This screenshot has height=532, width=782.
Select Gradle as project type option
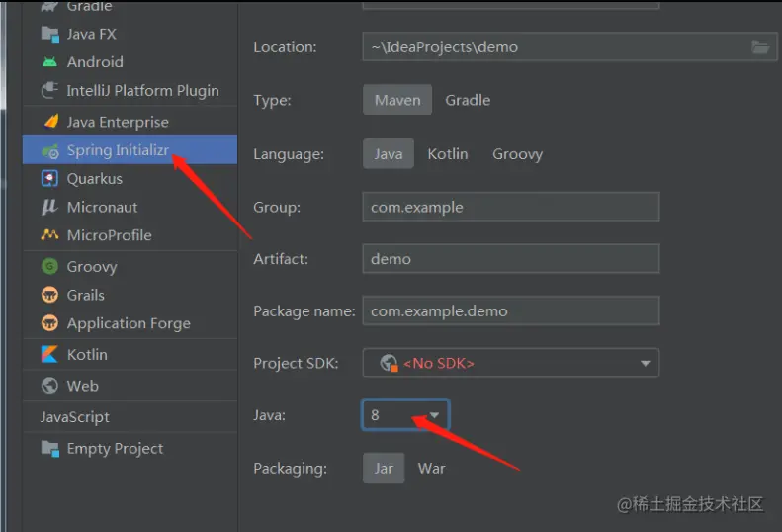point(468,100)
